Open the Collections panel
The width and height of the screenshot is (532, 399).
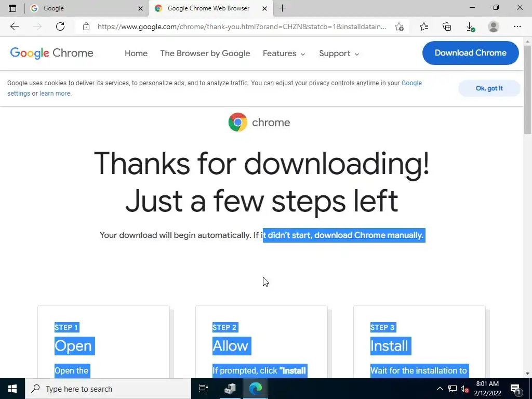coord(447,26)
